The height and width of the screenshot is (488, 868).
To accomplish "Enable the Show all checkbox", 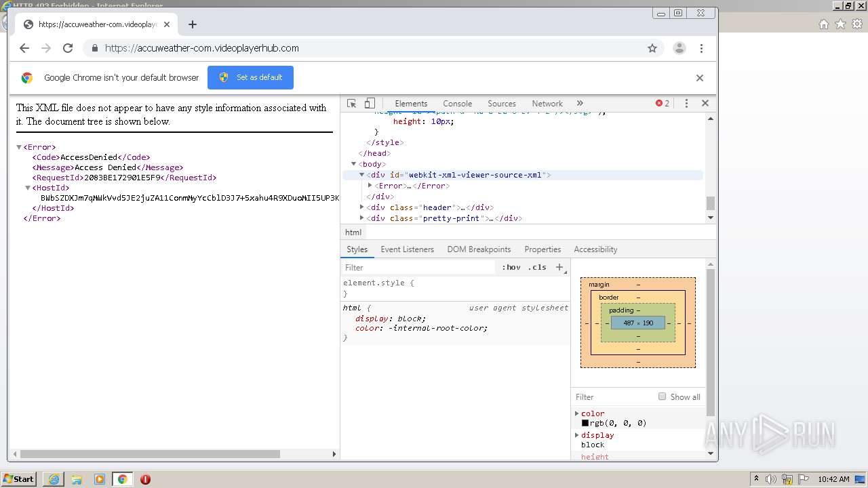I will click(662, 396).
